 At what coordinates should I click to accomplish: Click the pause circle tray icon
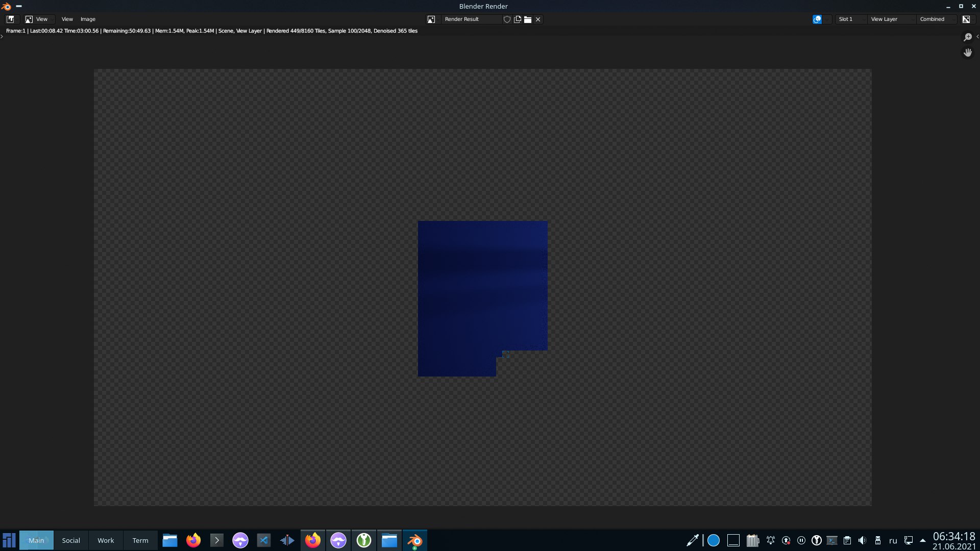click(801, 540)
